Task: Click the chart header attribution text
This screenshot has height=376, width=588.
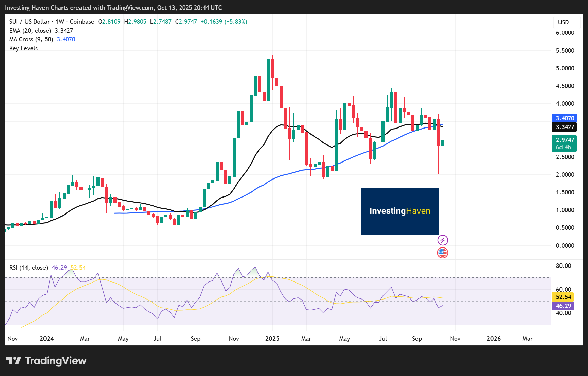Action: [x=113, y=7]
